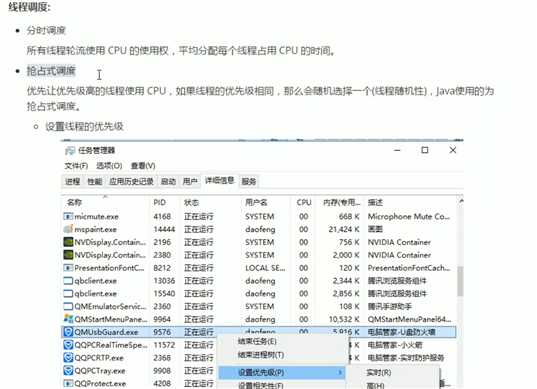
Task: Close the 任务管理器 window
Action: point(453,150)
